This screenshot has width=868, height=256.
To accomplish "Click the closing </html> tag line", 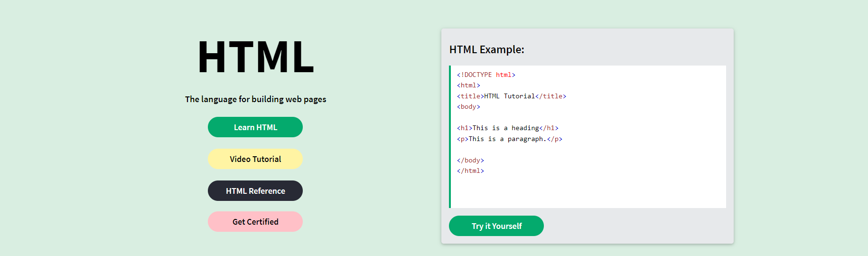I will (470, 171).
